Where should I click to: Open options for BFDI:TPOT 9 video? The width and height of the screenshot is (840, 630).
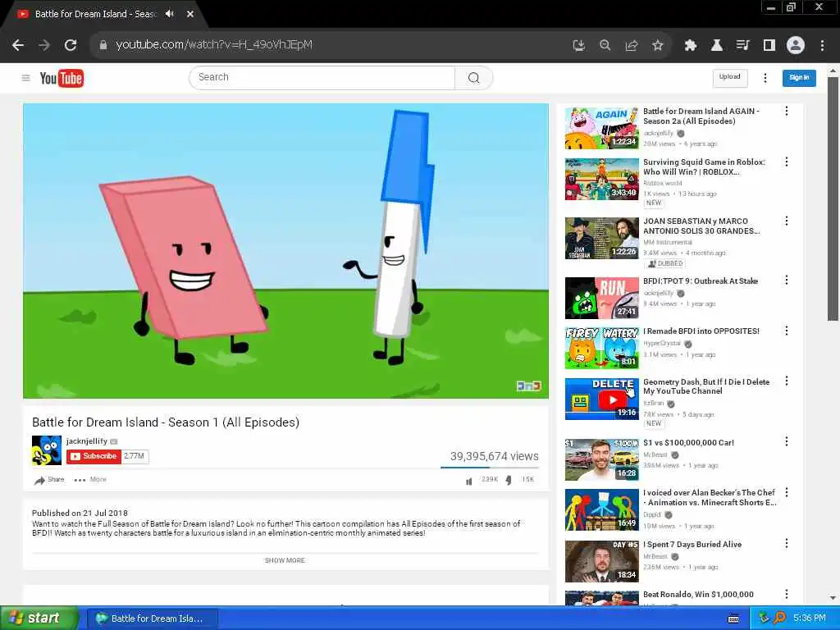[x=787, y=281]
